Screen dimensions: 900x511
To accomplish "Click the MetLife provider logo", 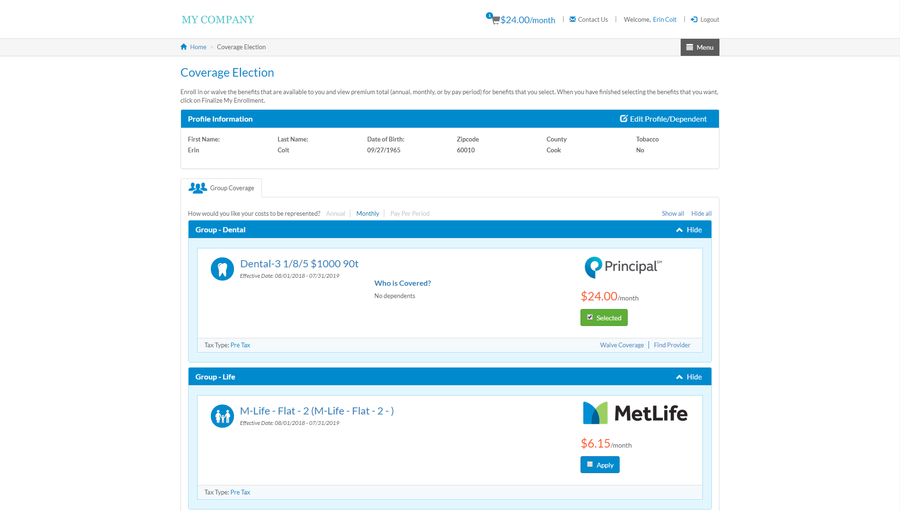I will click(635, 413).
